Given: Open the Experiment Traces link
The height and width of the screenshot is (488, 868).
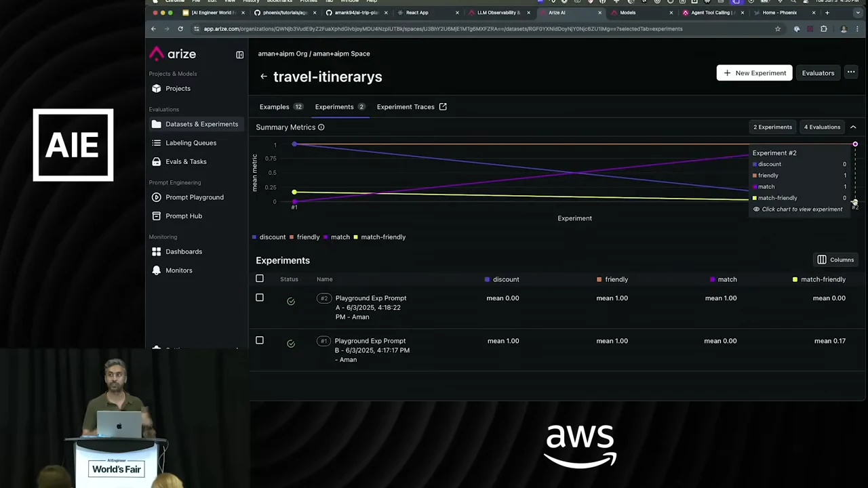Looking at the screenshot, I should [x=411, y=107].
